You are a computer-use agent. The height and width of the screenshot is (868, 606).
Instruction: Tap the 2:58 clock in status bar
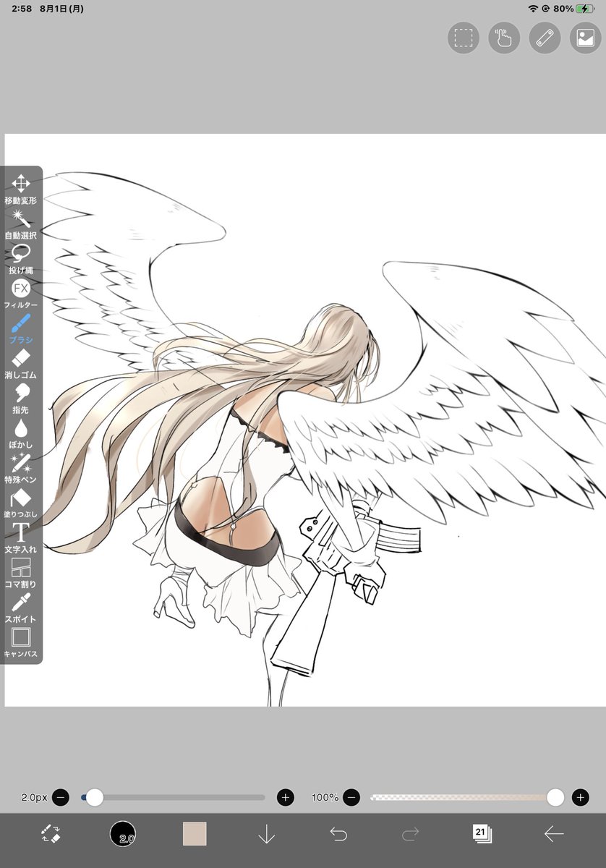pos(21,9)
